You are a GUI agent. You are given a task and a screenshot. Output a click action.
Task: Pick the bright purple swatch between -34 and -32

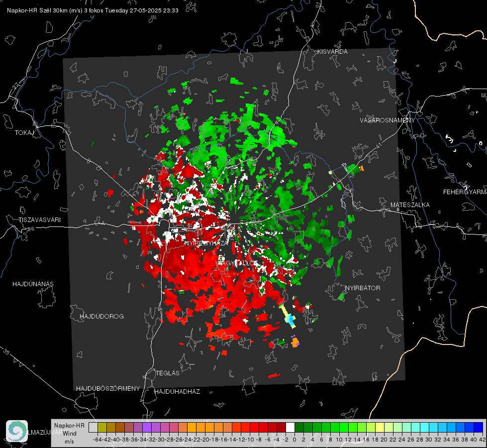[147, 427]
